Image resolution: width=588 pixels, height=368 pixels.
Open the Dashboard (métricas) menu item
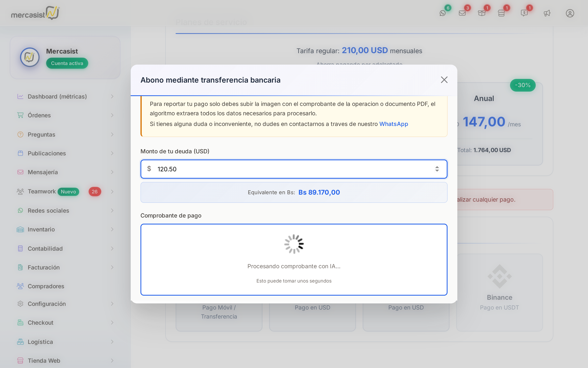pyautogui.click(x=65, y=96)
